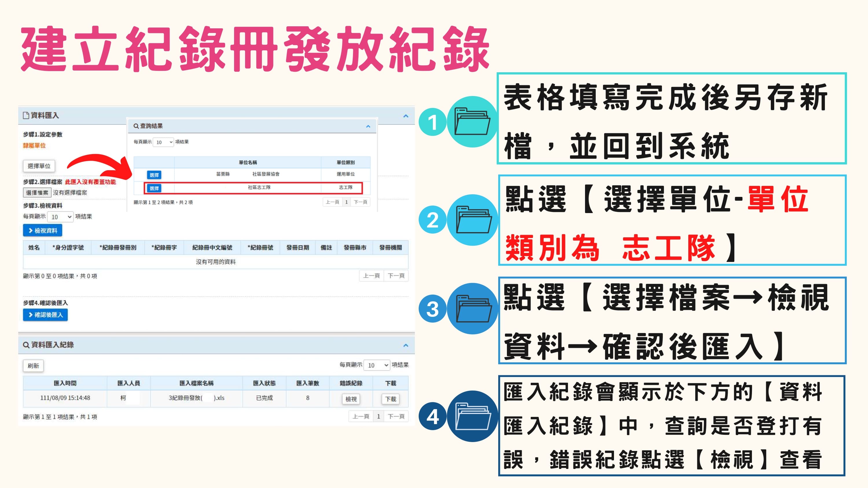Click the 匯入人員 column header

pyautogui.click(x=129, y=383)
